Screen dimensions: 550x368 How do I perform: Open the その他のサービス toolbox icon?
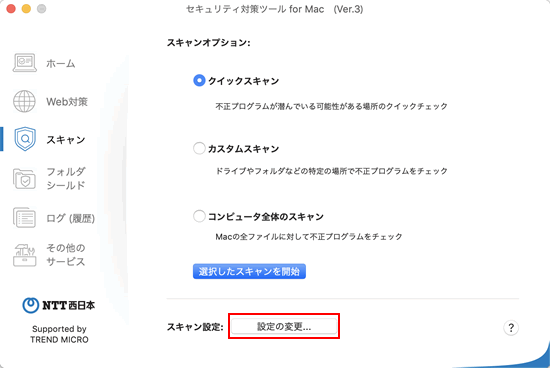[x=25, y=255]
